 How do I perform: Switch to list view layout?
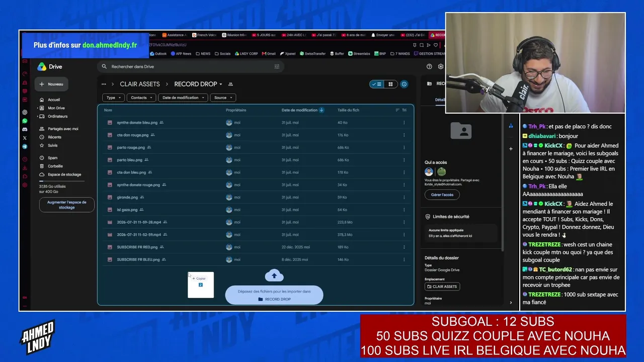pyautogui.click(x=377, y=84)
